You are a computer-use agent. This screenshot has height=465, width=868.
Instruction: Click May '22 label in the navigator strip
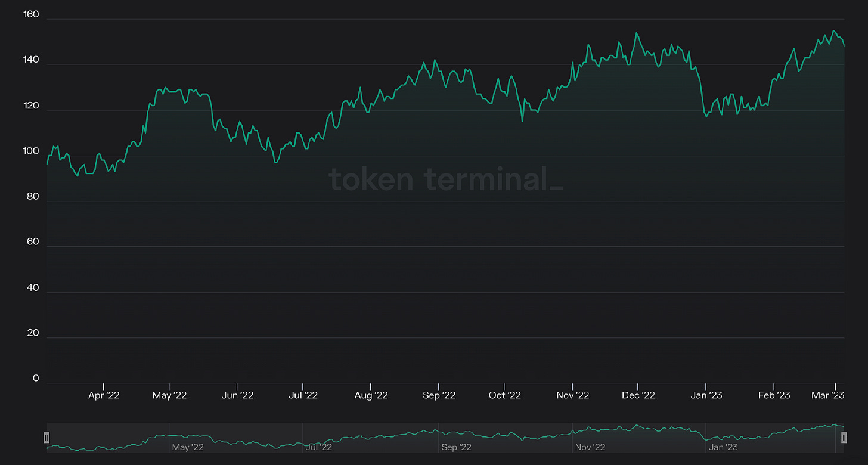188,447
